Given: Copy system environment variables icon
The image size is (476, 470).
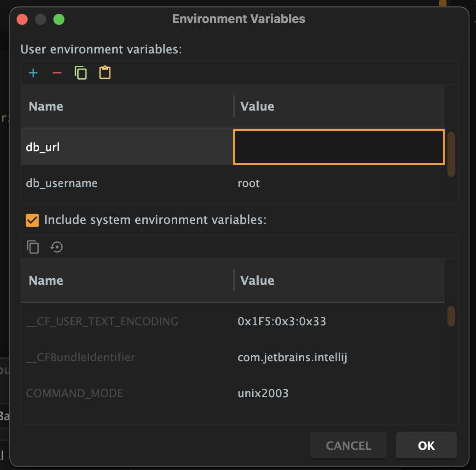Looking at the screenshot, I should click(x=33, y=247).
